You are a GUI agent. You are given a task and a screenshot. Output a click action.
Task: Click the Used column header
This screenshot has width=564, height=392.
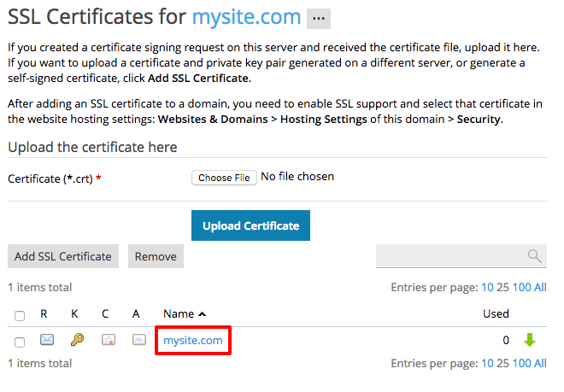496,314
